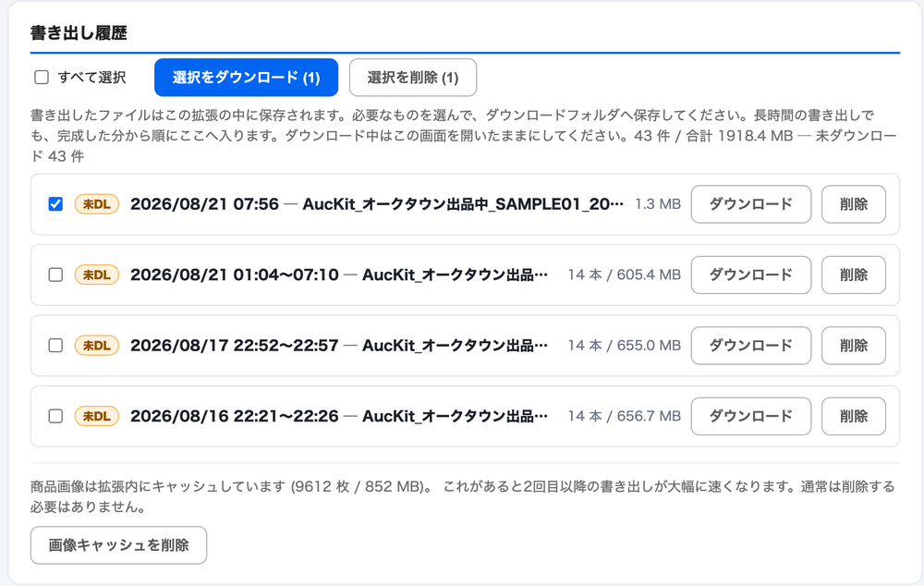Uncheck the 2026/08/21 07:56 export row

point(55,204)
